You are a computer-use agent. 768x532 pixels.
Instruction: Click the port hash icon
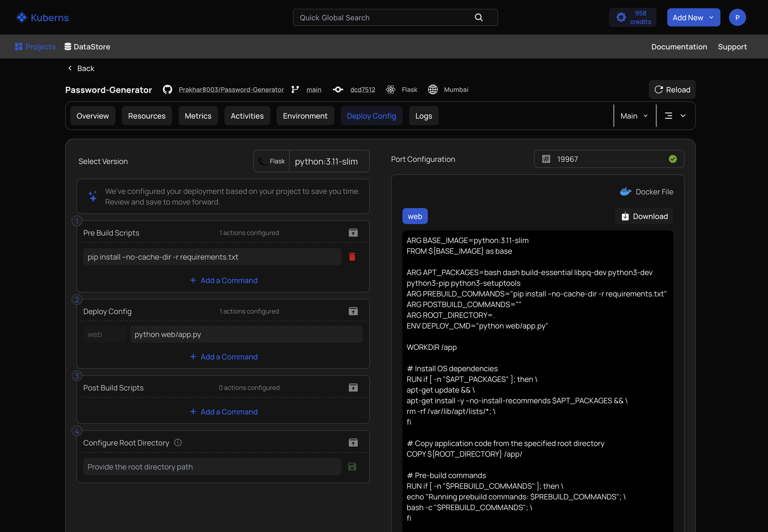546,159
